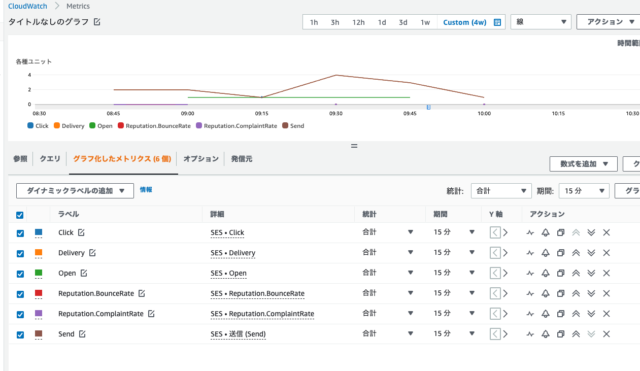Screen dimensions: 640x371
Task: Move Open row down
Action: coord(591,273)
